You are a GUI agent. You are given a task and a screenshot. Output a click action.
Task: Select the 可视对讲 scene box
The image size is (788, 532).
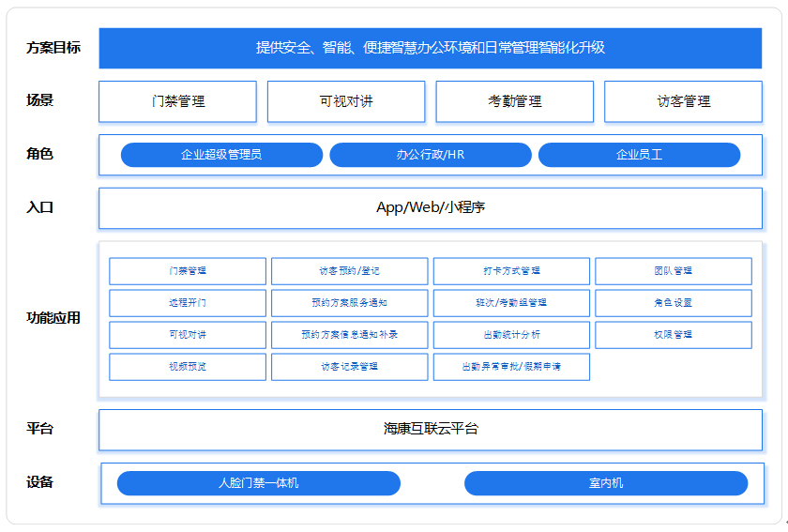346,101
